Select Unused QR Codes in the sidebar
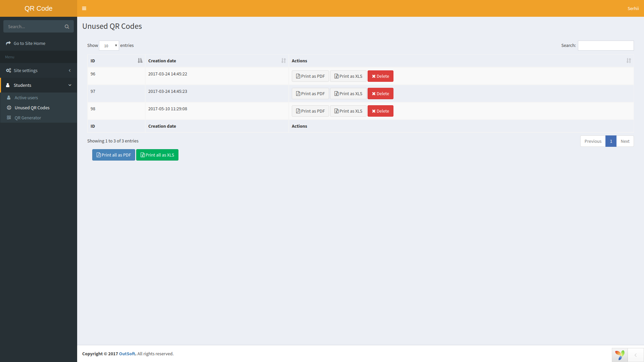The width and height of the screenshot is (644, 362). [32, 108]
